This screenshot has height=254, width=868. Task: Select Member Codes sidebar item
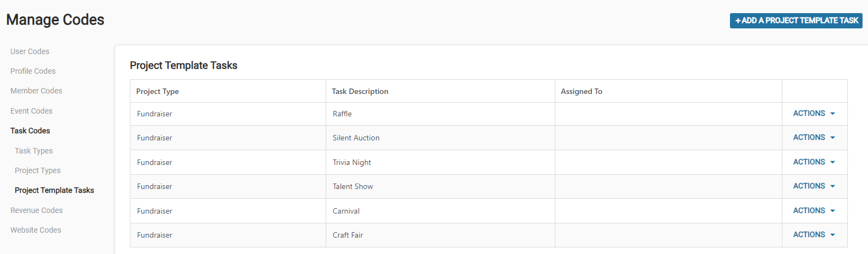[x=36, y=91]
